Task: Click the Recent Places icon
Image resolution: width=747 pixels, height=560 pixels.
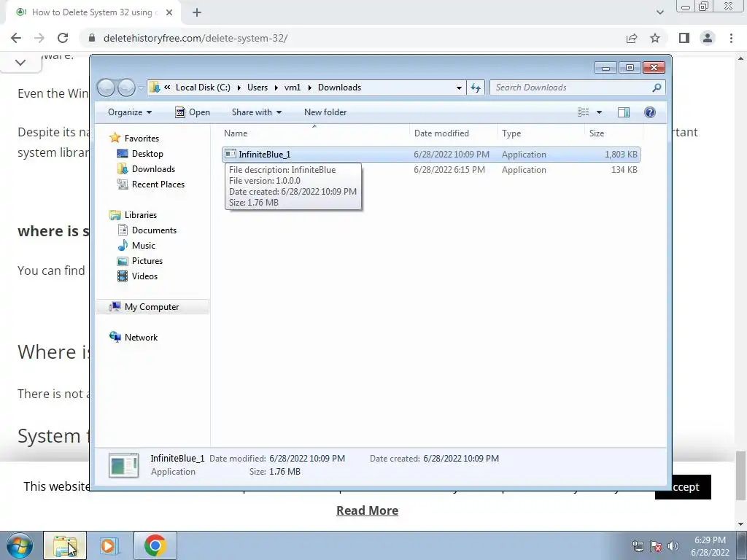Action: [x=123, y=184]
